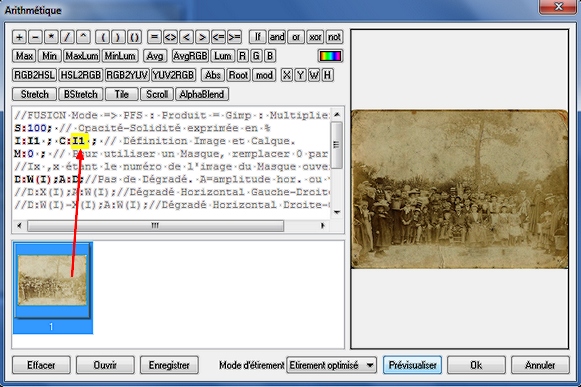Click the Stretch button

coord(34,95)
